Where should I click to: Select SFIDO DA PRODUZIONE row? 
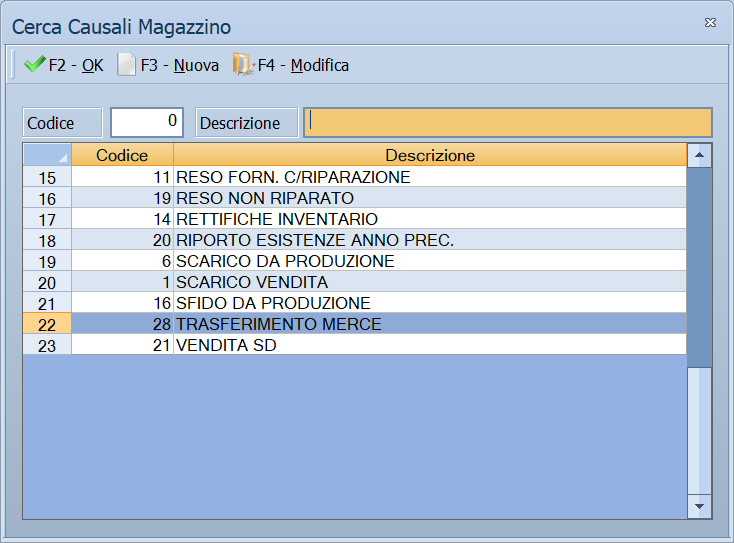coord(355,303)
